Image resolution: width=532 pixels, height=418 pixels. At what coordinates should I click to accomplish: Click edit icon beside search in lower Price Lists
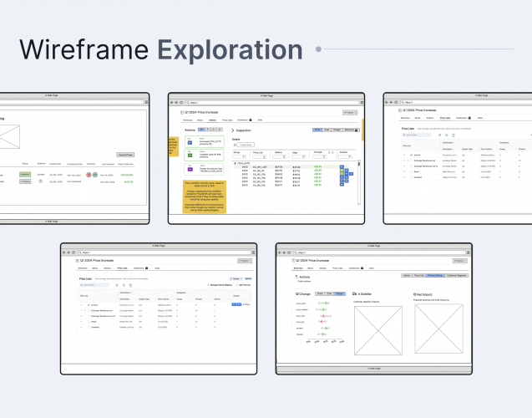(x=117, y=285)
